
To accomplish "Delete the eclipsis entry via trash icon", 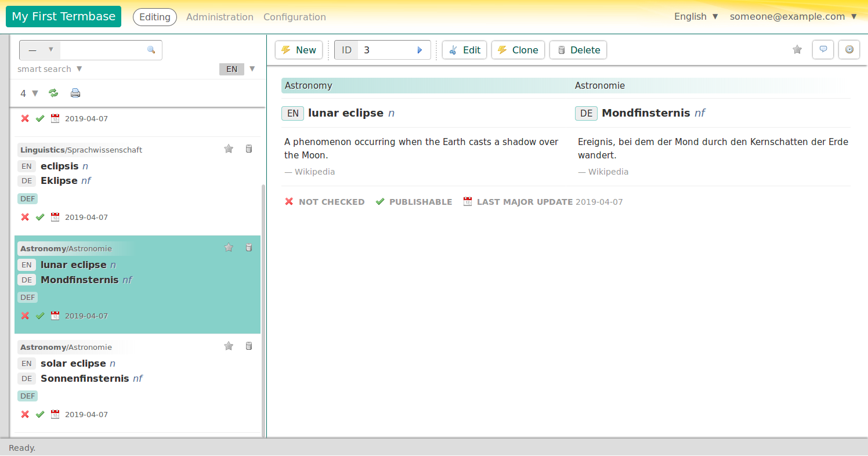I will point(248,149).
